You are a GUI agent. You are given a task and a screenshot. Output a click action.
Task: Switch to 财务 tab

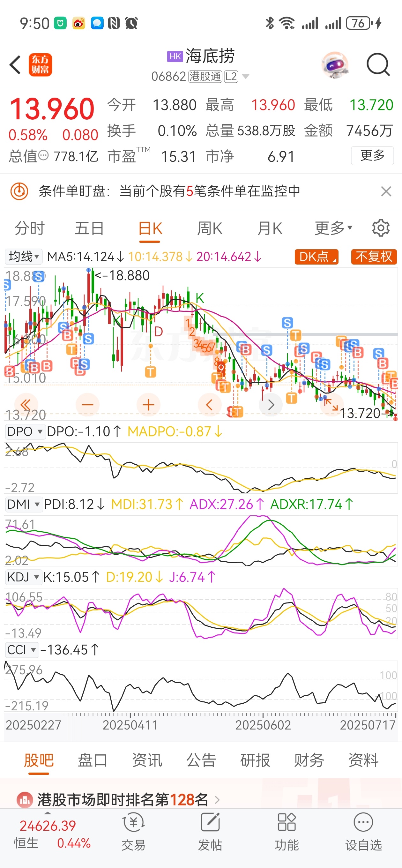(x=309, y=760)
